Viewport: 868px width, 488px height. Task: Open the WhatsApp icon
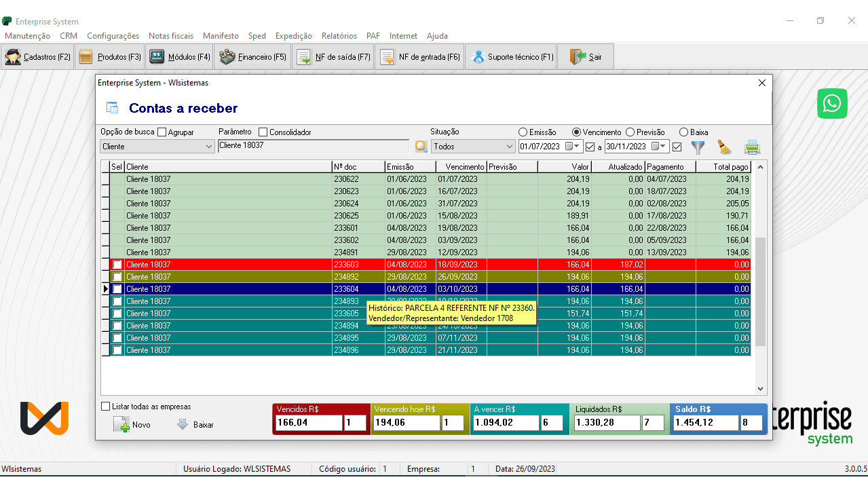(x=832, y=104)
